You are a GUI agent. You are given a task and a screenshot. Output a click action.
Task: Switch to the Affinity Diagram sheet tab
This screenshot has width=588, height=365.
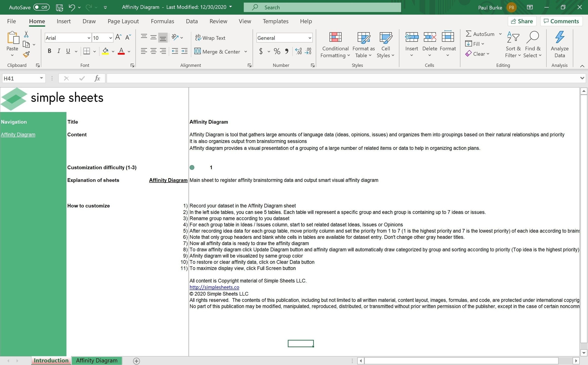point(97,360)
